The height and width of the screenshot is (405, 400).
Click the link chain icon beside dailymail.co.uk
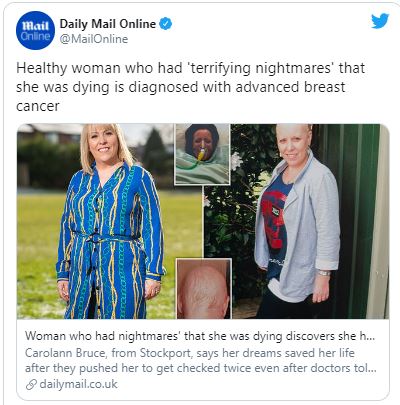click(x=31, y=384)
